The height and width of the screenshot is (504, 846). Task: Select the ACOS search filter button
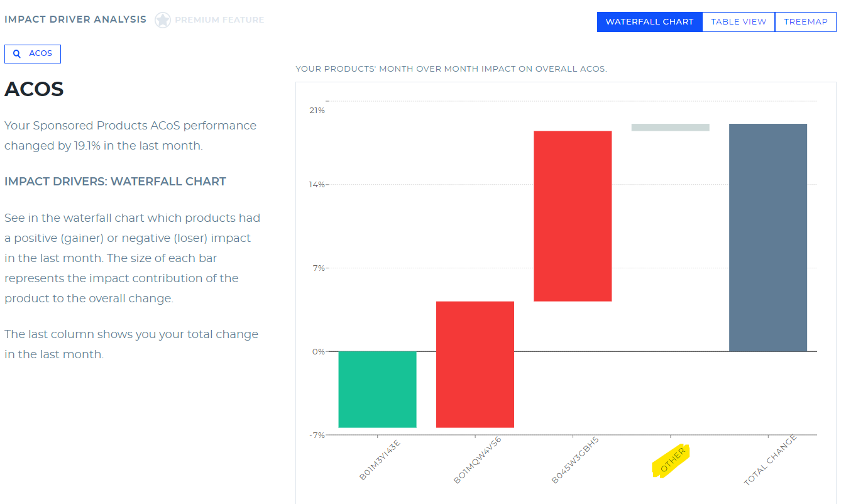click(33, 53)
